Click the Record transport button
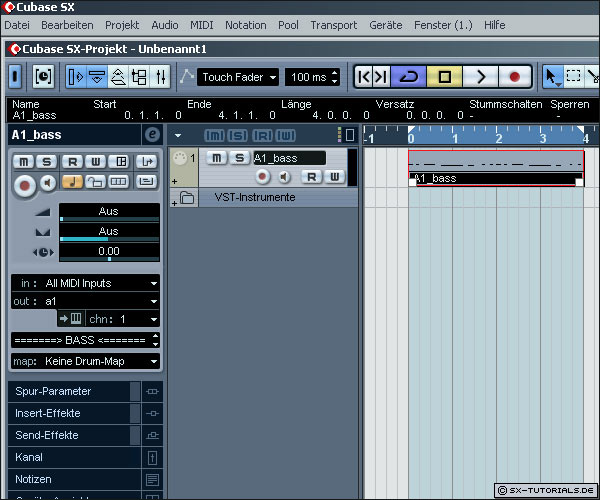The width and height of the screenshot is (600, 500). (x=515, y=77)
